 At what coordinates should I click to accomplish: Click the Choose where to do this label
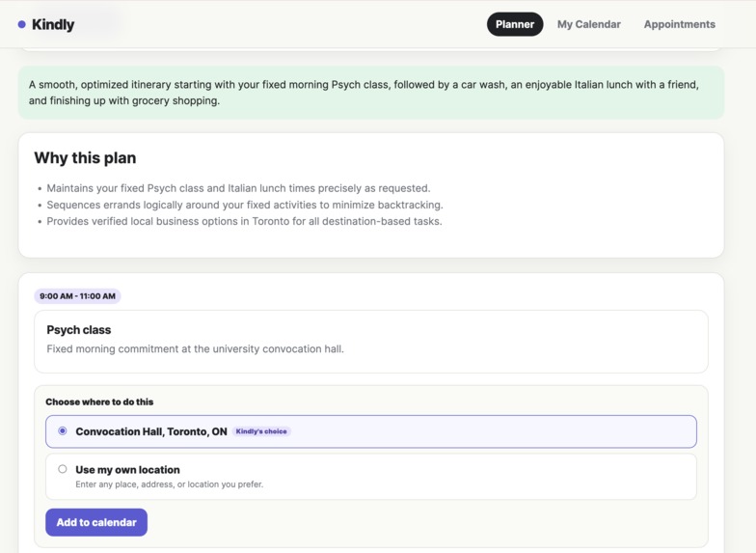tap(99, 401)
